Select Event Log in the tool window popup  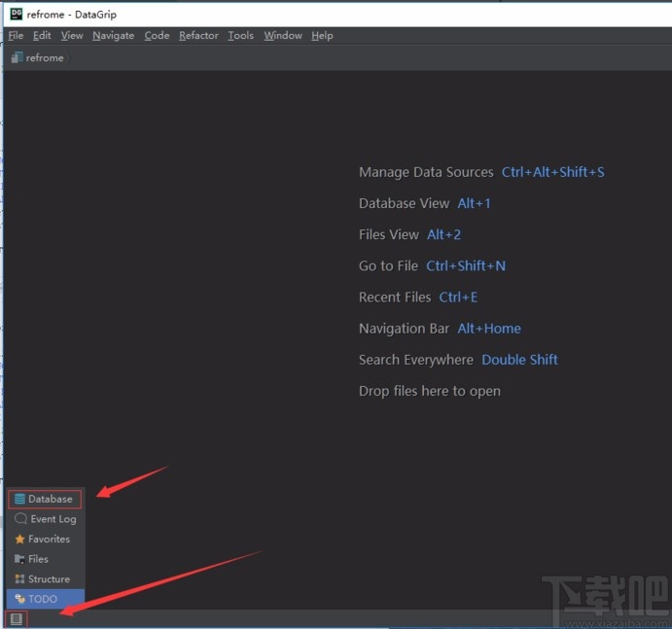[x=46, y=519]
